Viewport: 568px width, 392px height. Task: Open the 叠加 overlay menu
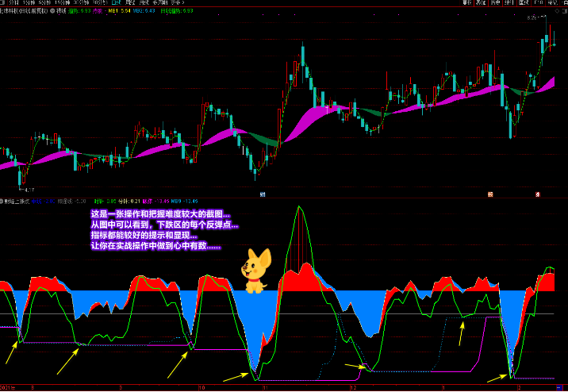click(x=482, y=2)
